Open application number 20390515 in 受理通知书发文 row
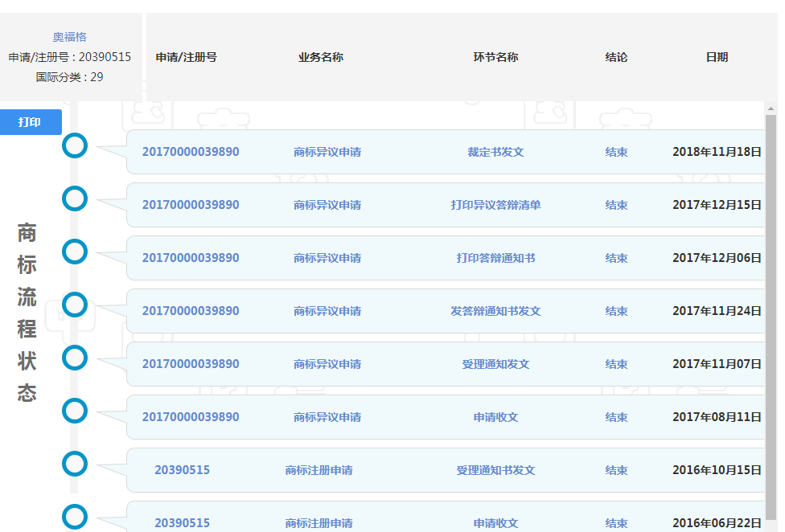This screenshot has height=532, width=785. tap(182, 470)
